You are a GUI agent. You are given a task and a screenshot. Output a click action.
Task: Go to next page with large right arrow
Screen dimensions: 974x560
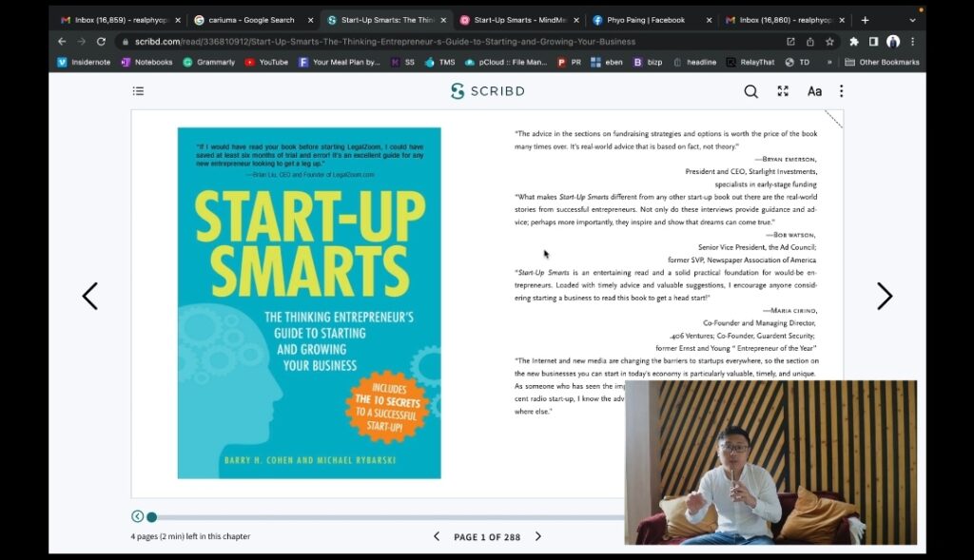tap(885, 296)
